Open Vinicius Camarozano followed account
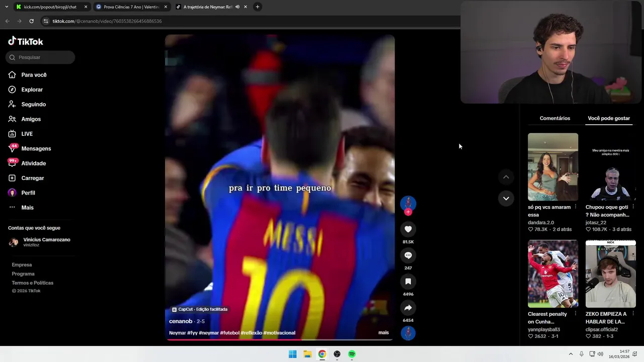This screenshot has width=644, height=362. pyautogui.click(x=40, y=242)
